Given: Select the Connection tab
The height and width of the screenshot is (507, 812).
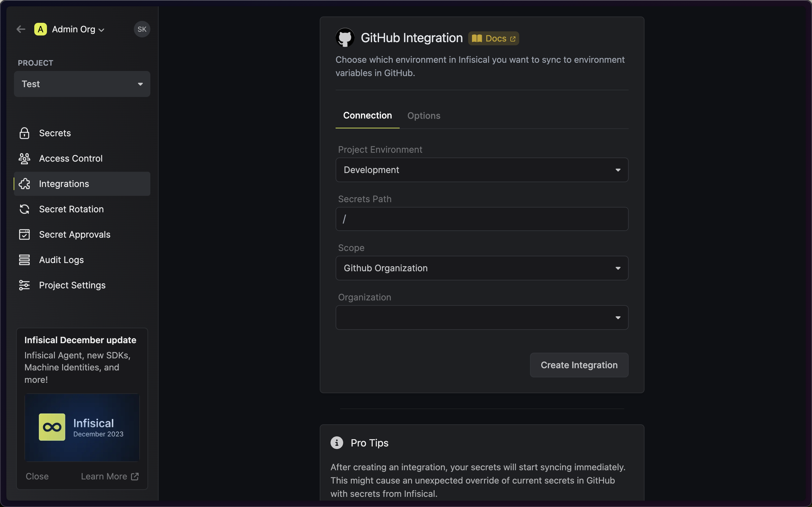Looking at the screenshot, I should tap(367, 116).
